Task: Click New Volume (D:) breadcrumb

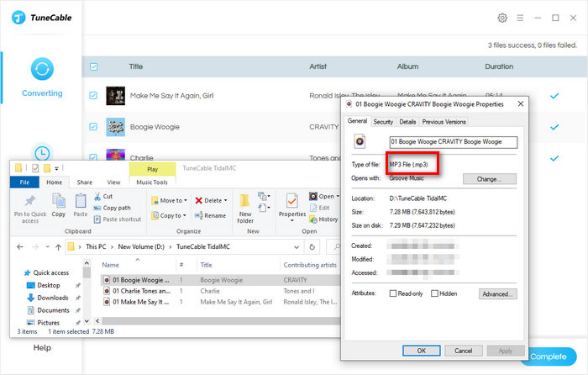Action: (x=141, y=247)
